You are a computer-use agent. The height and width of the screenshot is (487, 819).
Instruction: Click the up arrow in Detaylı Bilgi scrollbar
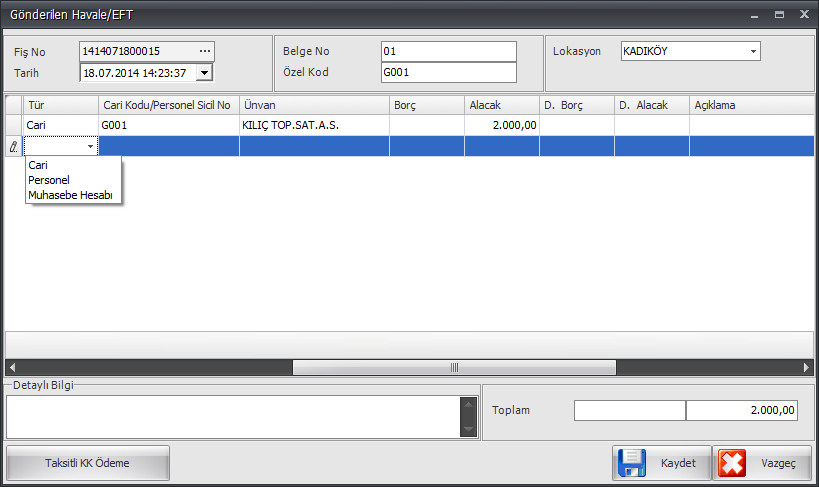click(x=469, y=405)
